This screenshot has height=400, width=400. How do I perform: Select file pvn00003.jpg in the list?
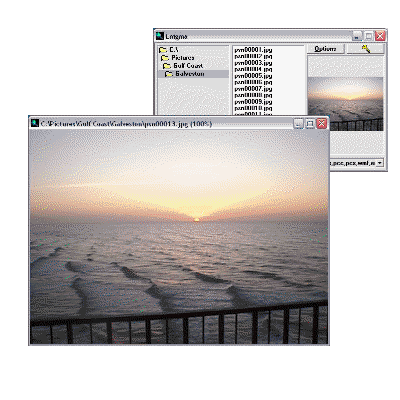(253, 63)
